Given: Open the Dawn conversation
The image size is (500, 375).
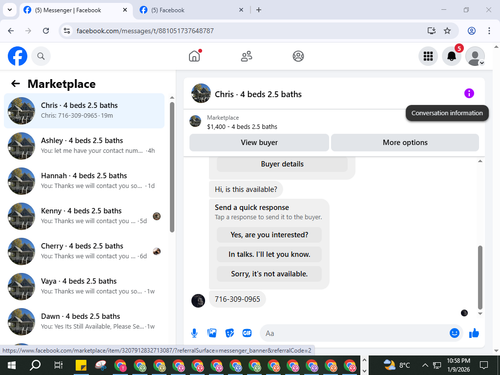Looking at the screenshot, I should [84, 322].
